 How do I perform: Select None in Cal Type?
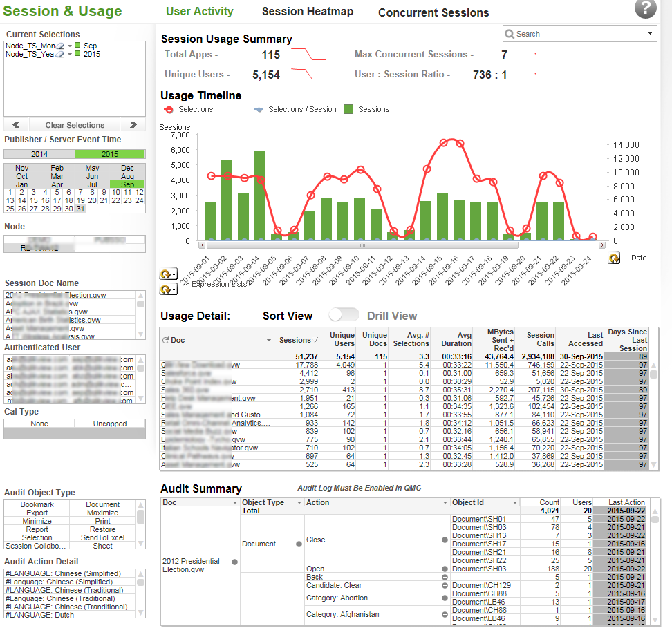pos(39,424)
